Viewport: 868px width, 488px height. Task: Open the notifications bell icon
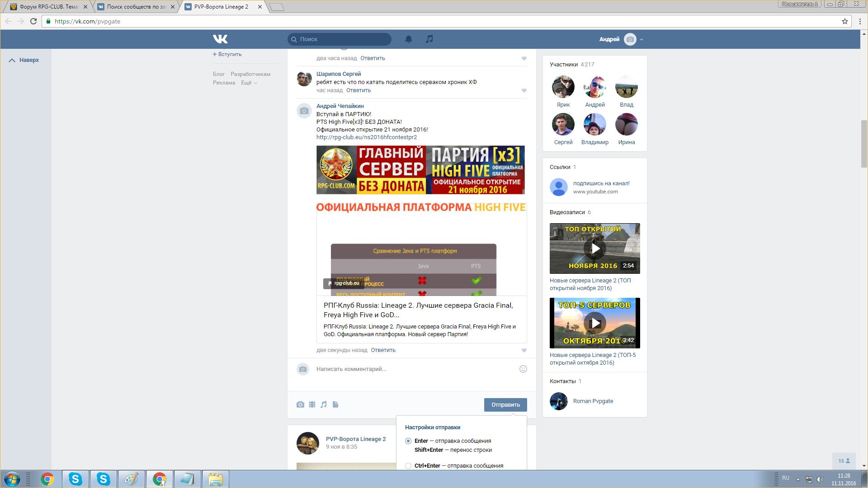[408, 39]
